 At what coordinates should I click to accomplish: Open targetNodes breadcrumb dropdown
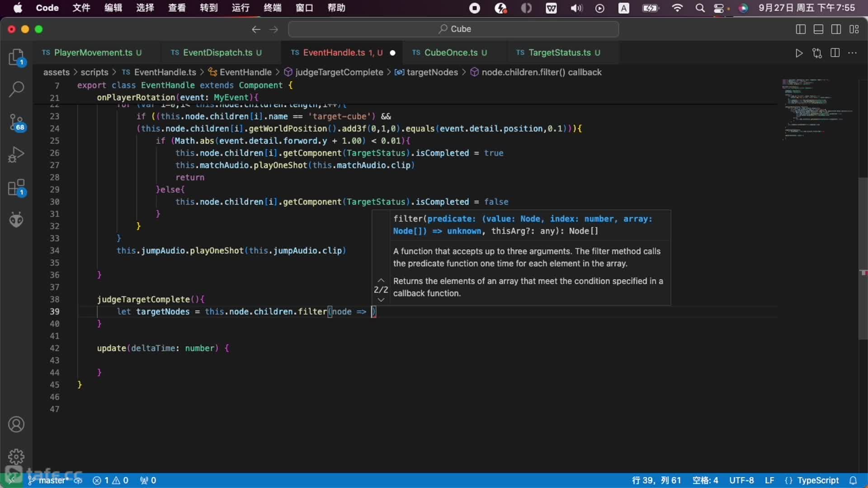point(426,72)
